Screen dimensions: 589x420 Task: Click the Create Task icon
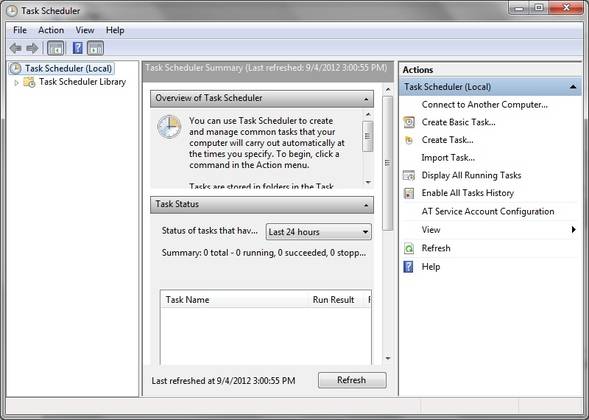(409, 140)
